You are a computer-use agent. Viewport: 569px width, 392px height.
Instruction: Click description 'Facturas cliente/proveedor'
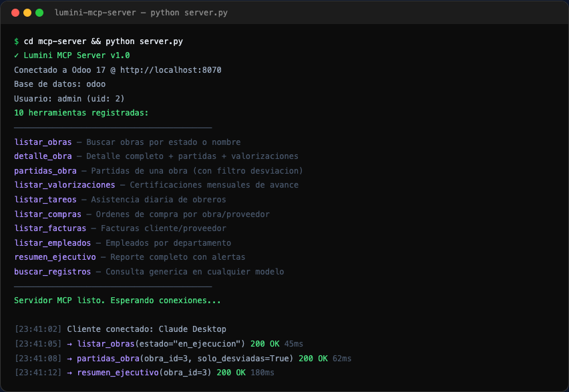coord(164,228)
